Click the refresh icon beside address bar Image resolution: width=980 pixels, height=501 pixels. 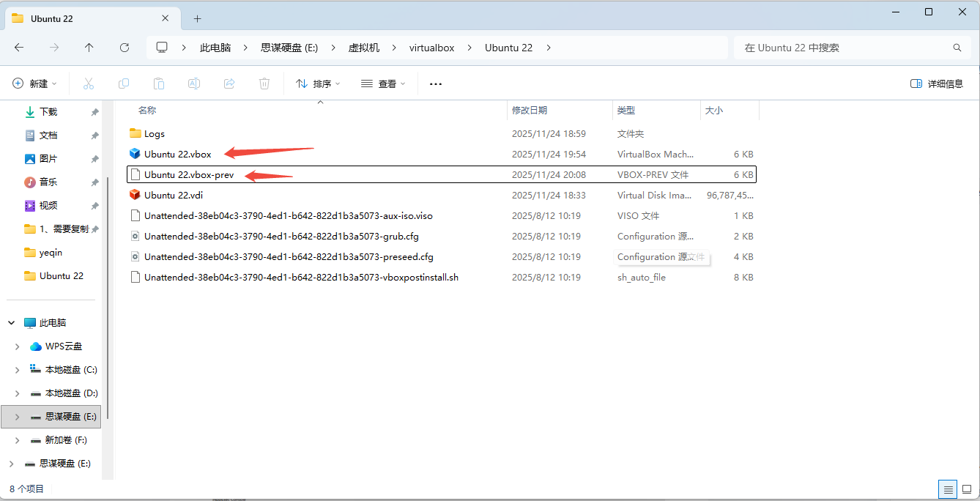[x=125, y=48]
